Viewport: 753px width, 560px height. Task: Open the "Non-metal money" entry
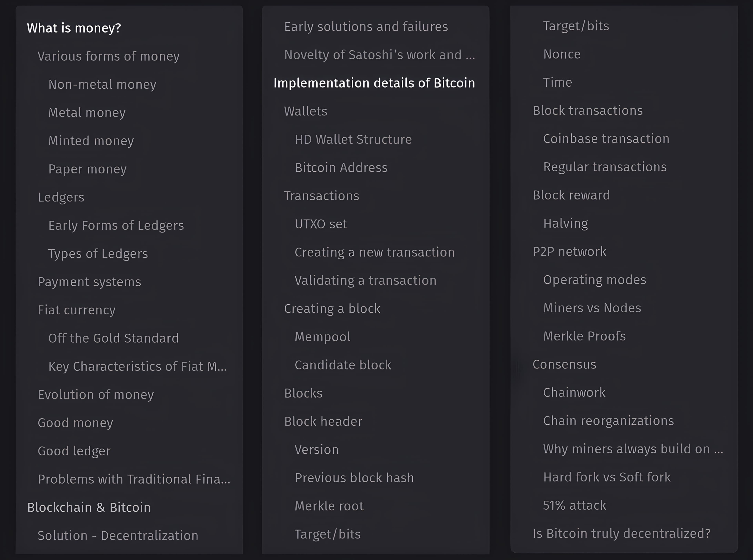pos(102,84)
